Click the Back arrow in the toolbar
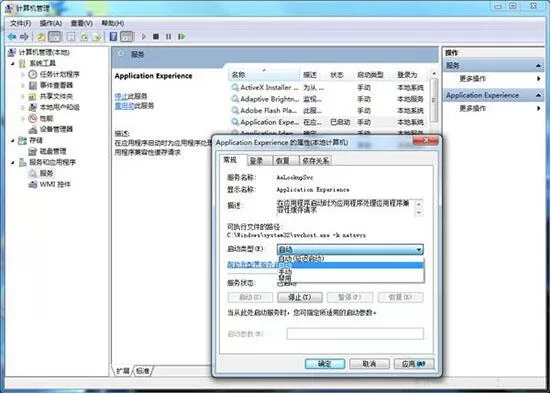This screenshot has width=551, height=394. (12, 37)
